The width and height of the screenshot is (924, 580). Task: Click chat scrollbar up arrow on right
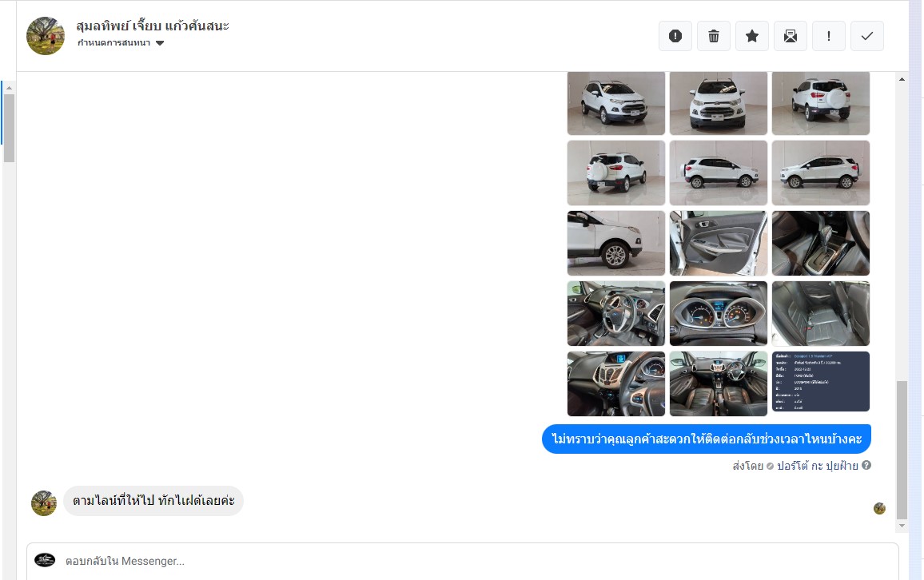[x=902, y=79]
